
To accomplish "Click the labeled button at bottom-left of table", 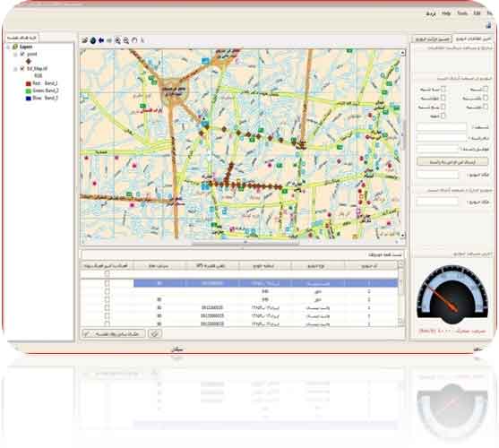I will (x=114, y=333).
